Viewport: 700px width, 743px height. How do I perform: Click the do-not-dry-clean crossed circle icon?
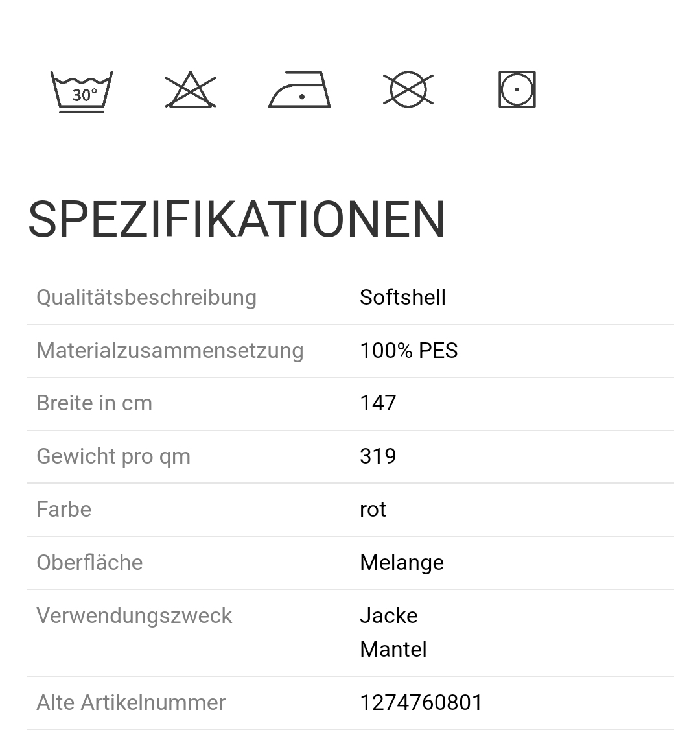[408, 89]
